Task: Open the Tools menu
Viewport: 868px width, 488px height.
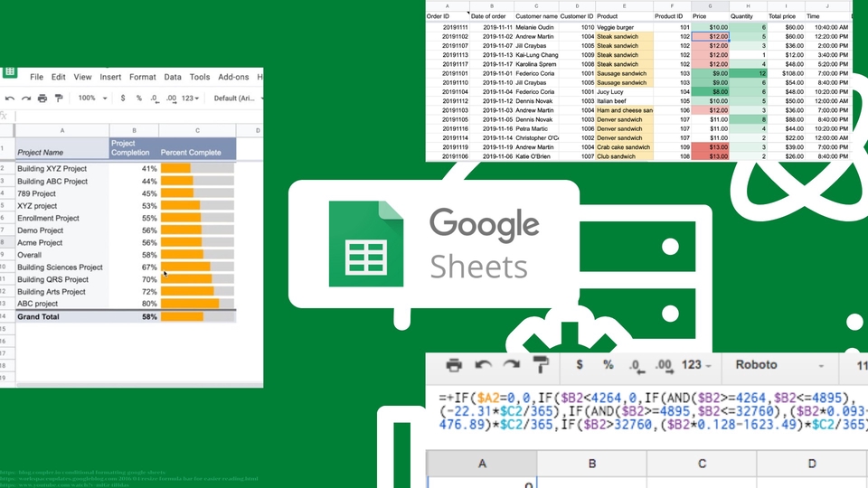Action: [x=199, y=77]
